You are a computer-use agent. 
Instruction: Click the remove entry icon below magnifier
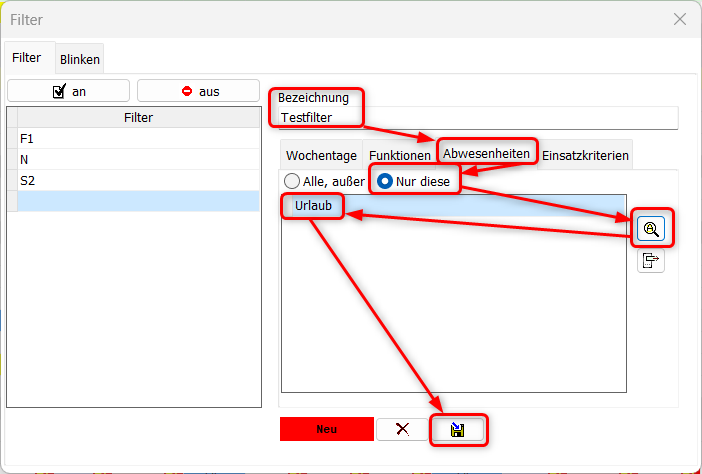(651, 261)
